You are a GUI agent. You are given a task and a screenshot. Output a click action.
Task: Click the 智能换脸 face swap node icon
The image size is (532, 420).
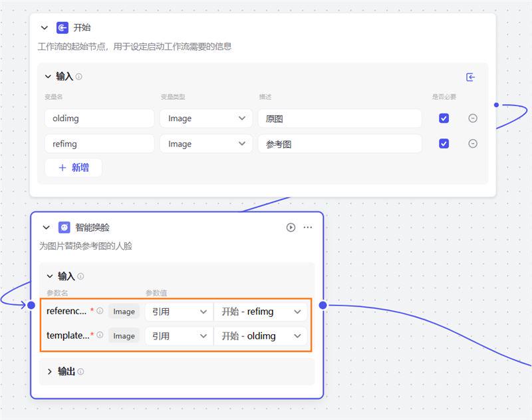click(x=65, y=227)
